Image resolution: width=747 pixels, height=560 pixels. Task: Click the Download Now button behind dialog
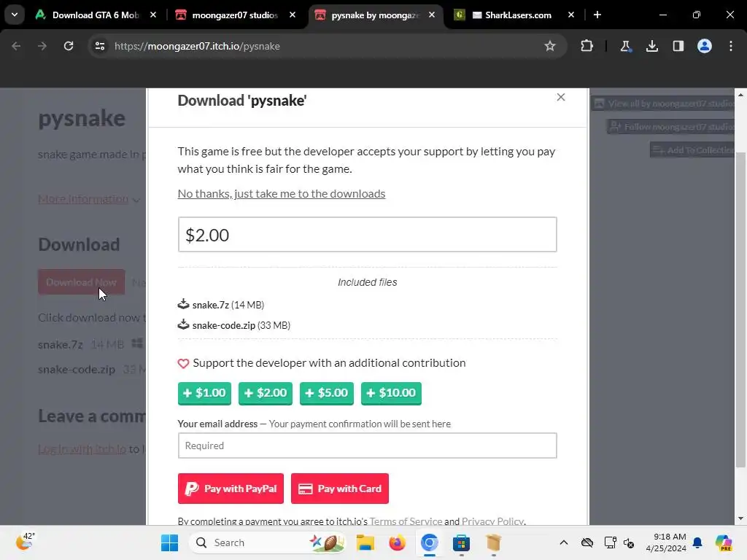[x=81, y=282]
